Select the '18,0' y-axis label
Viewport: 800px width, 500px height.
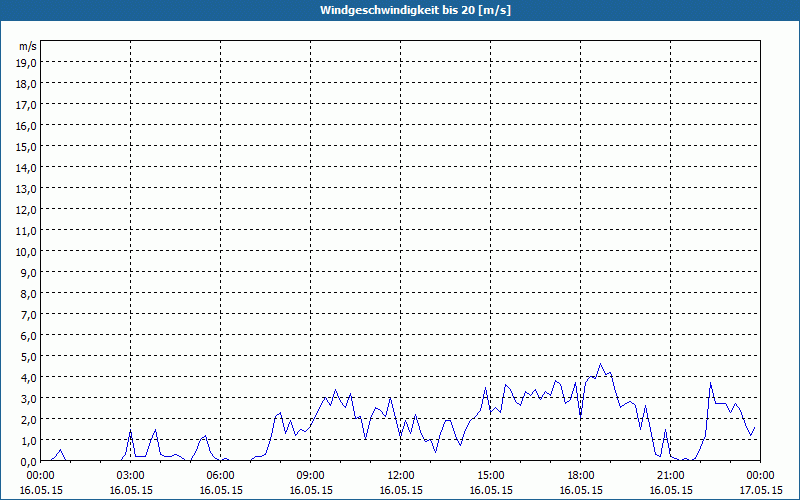pos(26,83)
